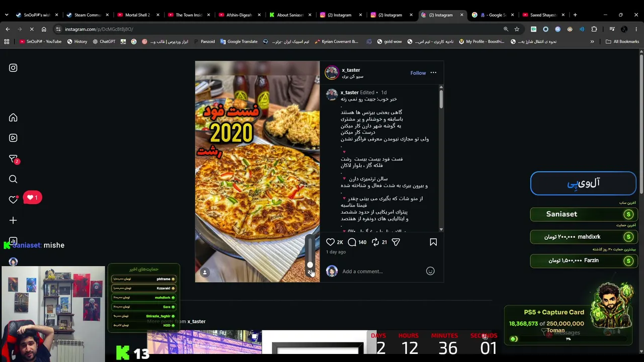Bookmark this page with the star
The height and width of the screenshot is (362, 644).
tap(517, 29)
